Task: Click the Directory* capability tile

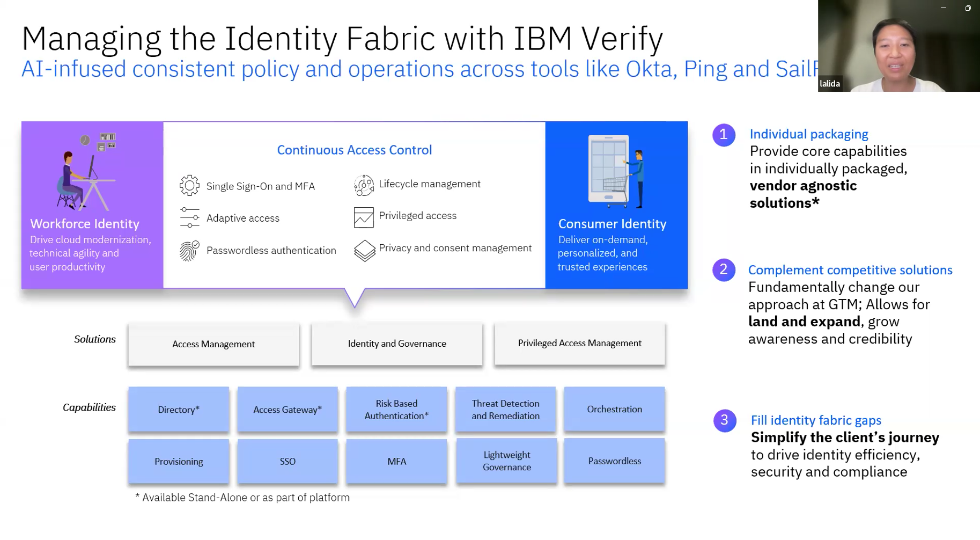Action: 179,410
